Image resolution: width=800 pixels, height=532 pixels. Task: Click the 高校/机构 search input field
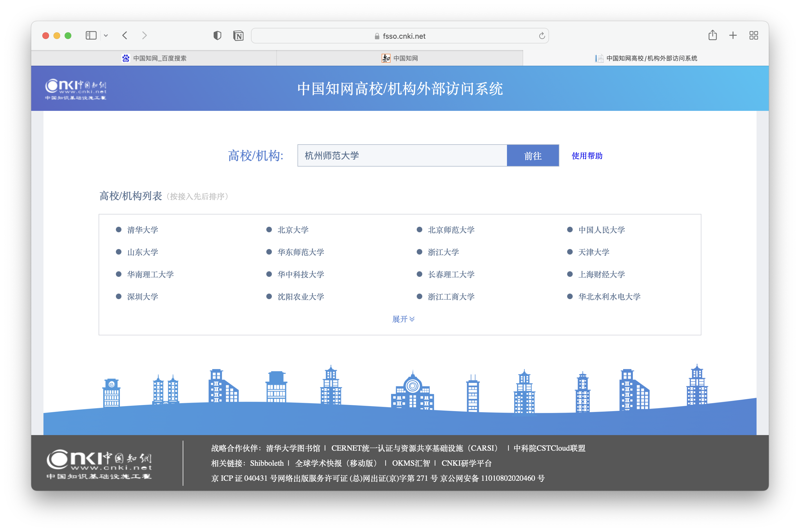(402, 156)
